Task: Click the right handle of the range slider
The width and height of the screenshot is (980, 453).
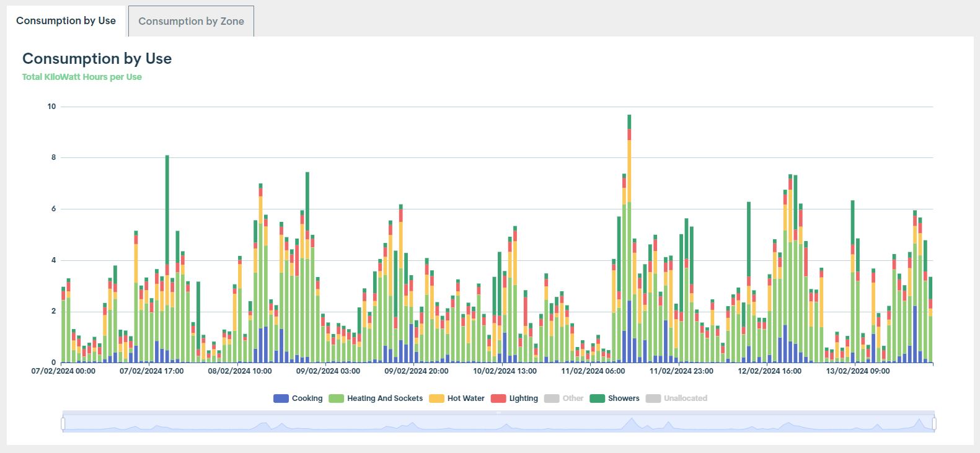Action: (934, 423)
